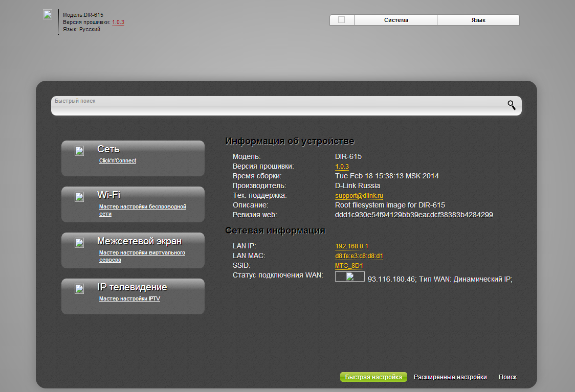Click the Сеть section icon
The height and width of the screenshot is (392, 575).
(x=79, y=151)
